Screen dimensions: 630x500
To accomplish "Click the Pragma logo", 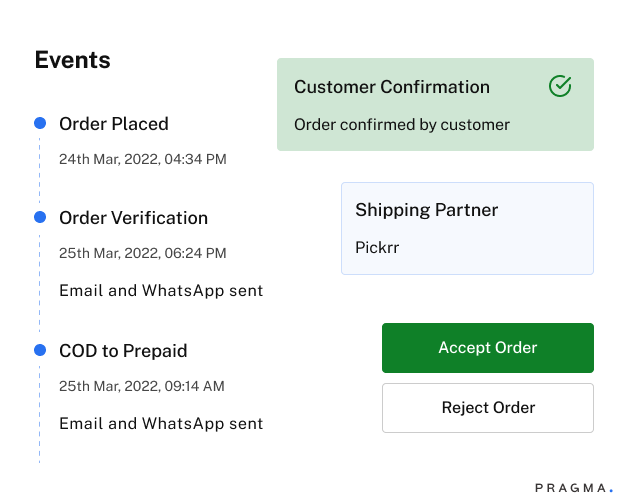I will pyautogui.click(x=574, y=488).
